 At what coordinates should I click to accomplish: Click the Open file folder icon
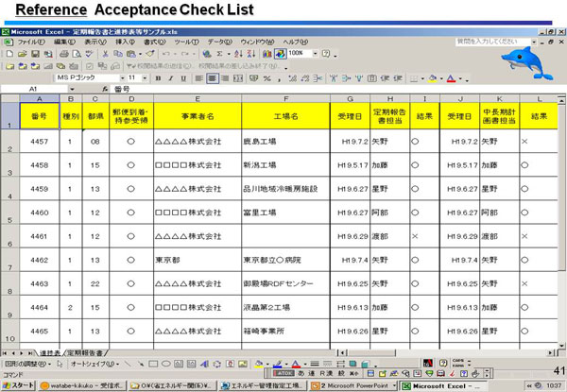coord(22,54)
